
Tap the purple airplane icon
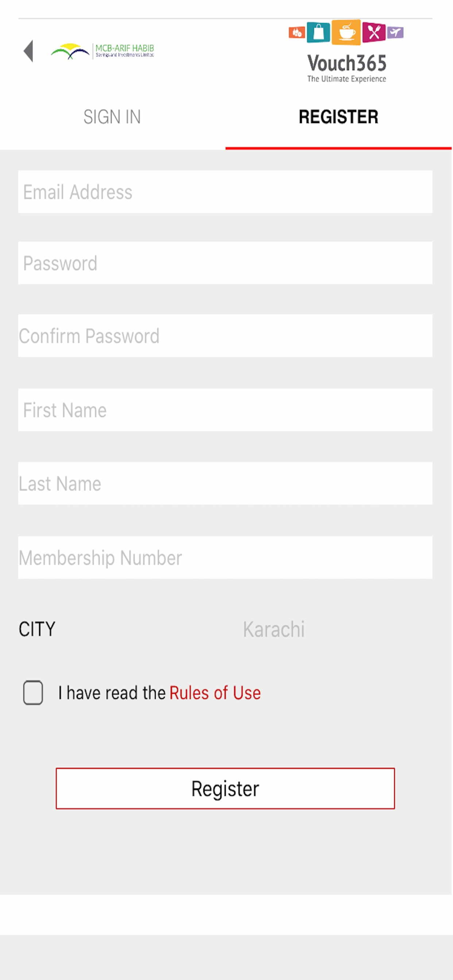[x=395, y=33]
